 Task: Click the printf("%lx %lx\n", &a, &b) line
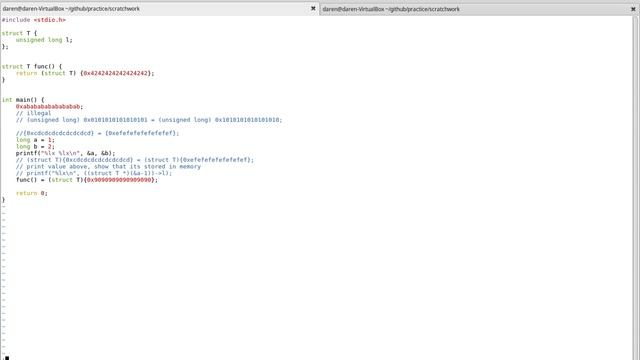click(x=65, y=153)
